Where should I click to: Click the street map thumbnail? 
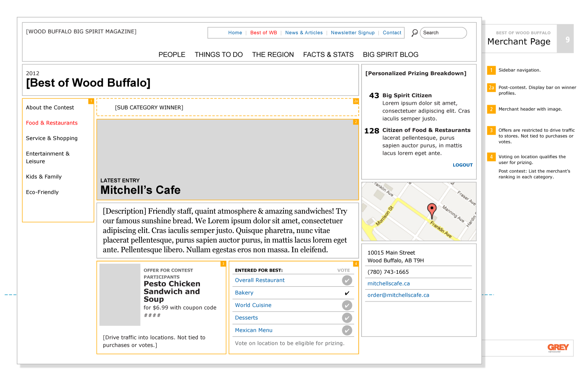[419, 212]
